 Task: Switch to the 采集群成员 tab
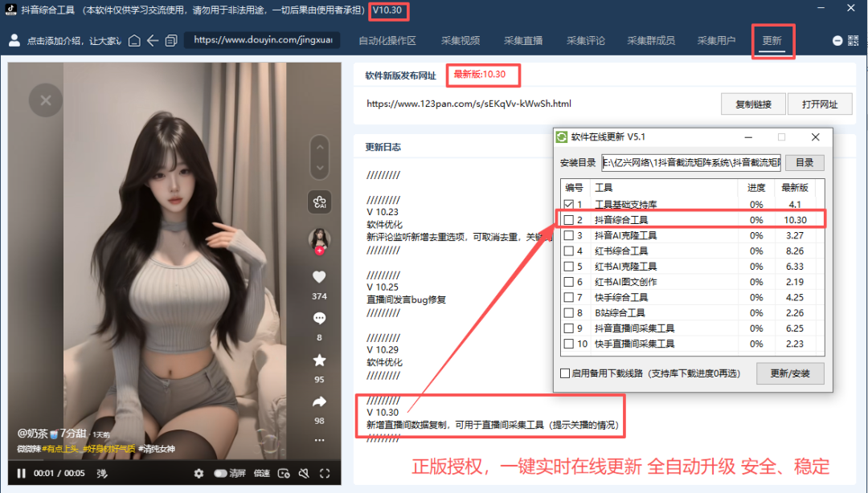pos(651,40)
